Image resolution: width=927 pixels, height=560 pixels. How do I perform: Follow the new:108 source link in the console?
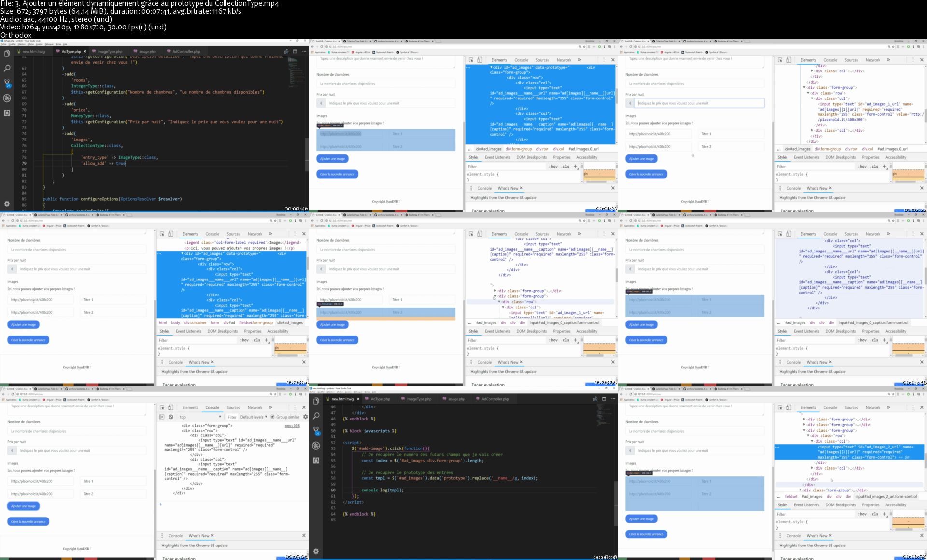(292, 426)
